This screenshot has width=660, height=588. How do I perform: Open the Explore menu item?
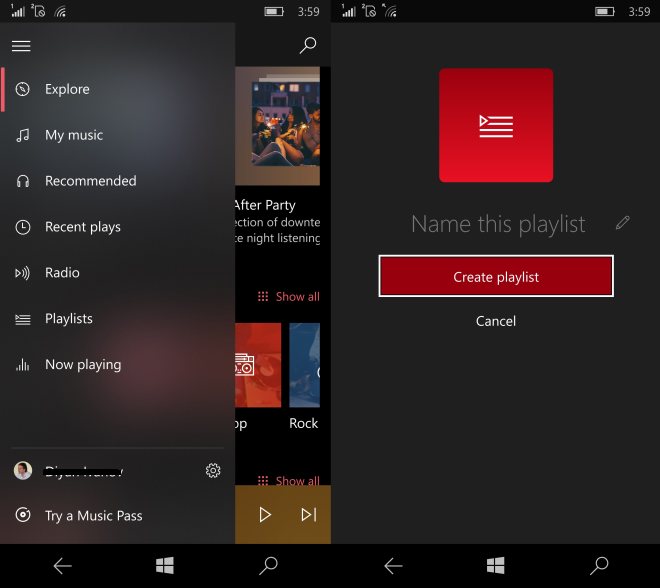pos(117,89)
